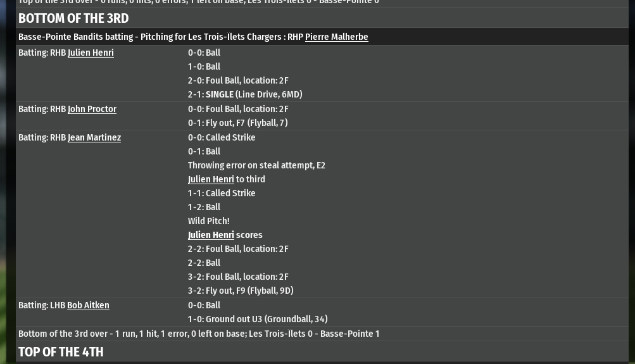
Task: Click the '2-2: Ball' pitch line
Action: [x=204, y=263]
